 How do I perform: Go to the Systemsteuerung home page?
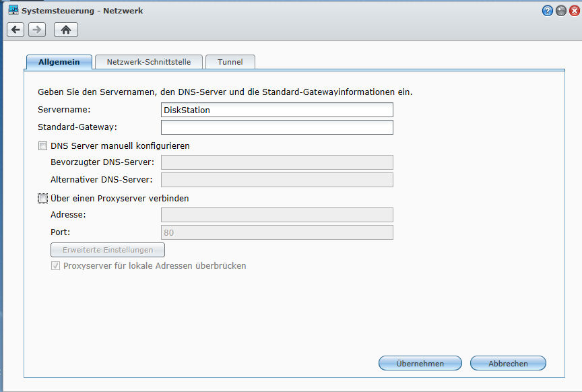click(66, 30)
